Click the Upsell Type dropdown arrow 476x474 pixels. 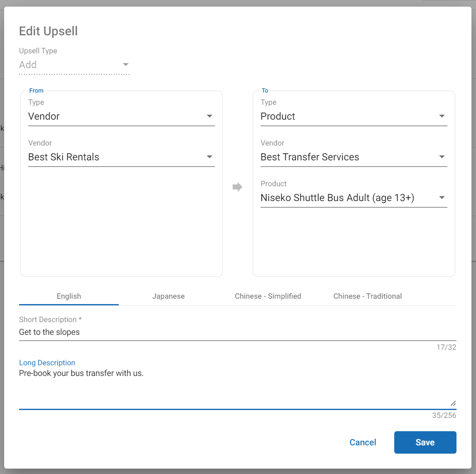tap(125, 65)
